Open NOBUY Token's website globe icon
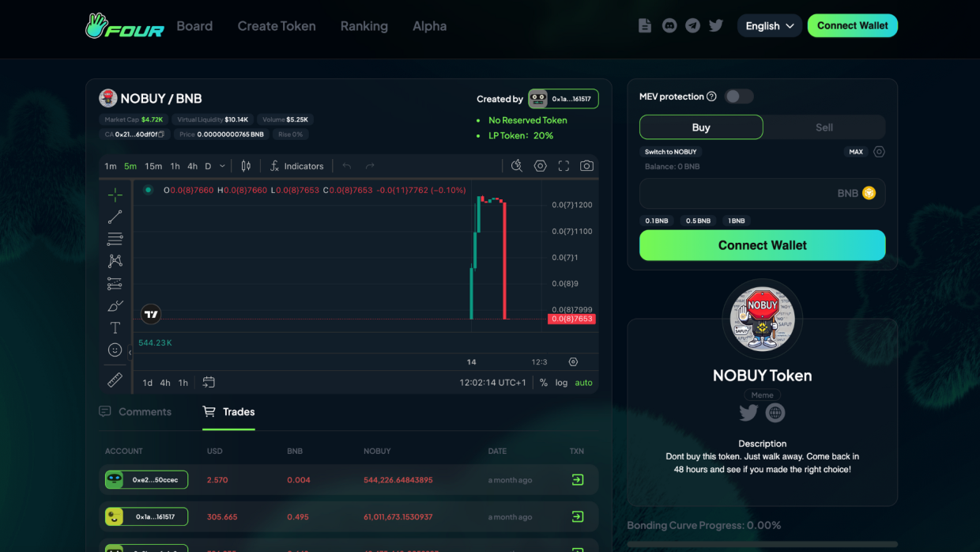Viewport: 980px width, 552px height. tap(775, 413)
